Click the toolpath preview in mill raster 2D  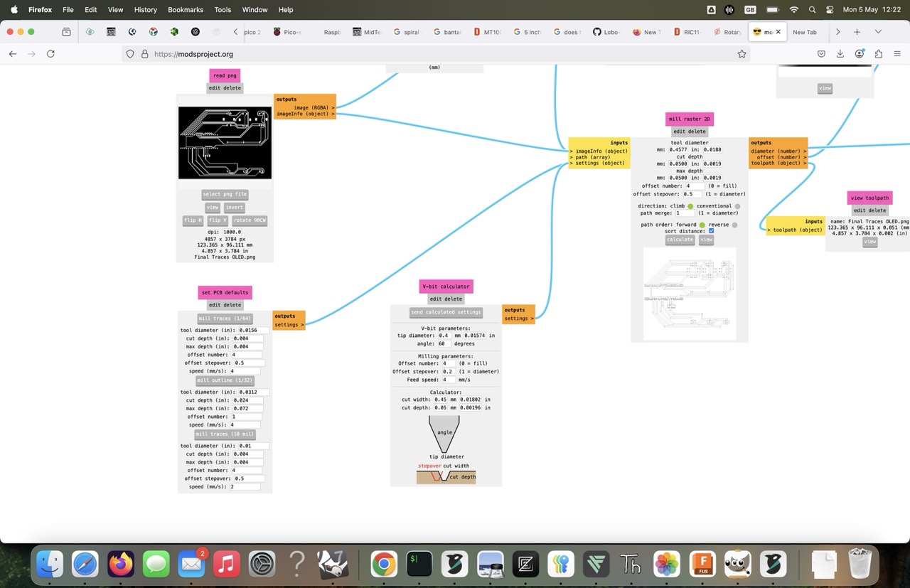coord(690,294)
